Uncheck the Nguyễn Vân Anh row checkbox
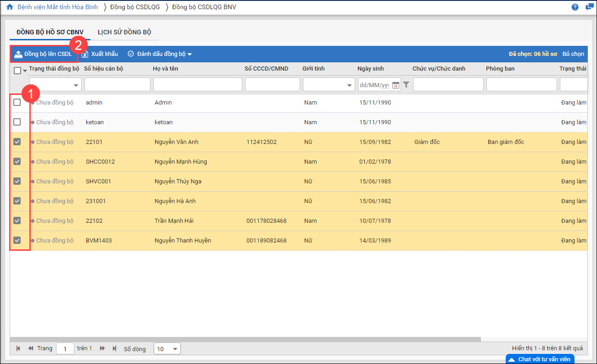Viewport: 597px width, 364px height. click(17, 142)
